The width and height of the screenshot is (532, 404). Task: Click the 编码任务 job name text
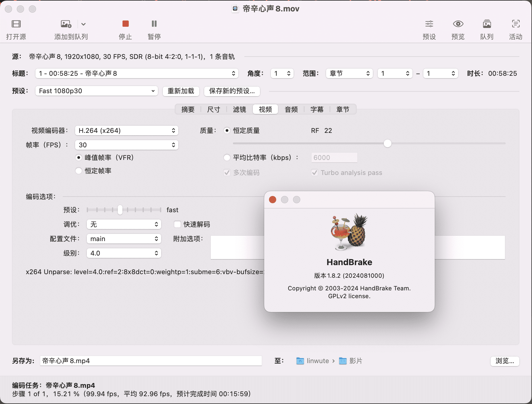[53, 385]
